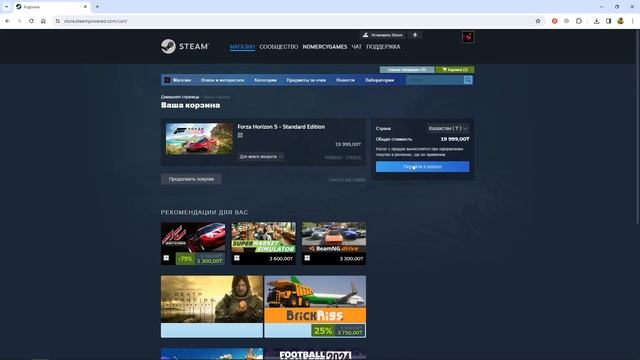Close the Корзина browser tab
This screenshot has height=360, width=640.
pyautogui.click(x=85, y=7)
